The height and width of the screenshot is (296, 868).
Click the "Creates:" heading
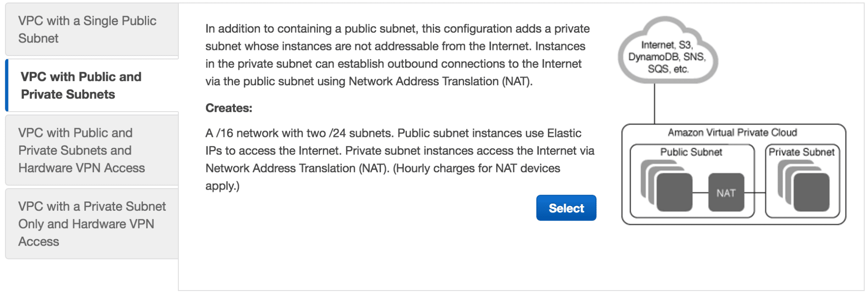[x=228, y=108]
